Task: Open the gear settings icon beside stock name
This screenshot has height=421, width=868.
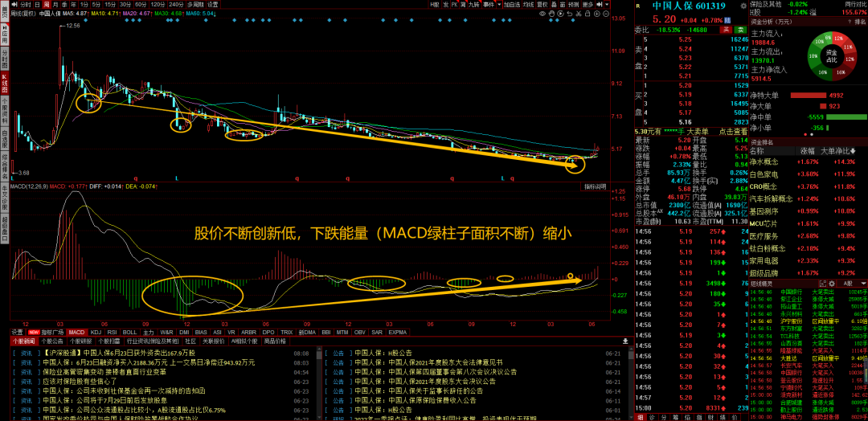Action: pos(743,6)
